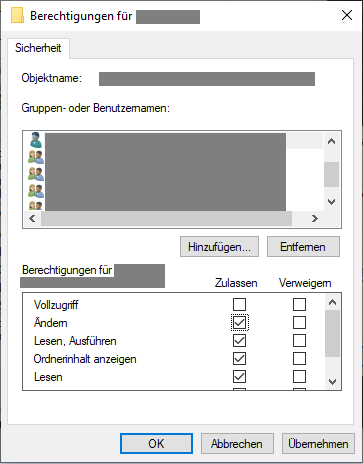
Task: Check Lesen, Ausführen deny (Verweigern) checkbox
Action: coord(299,340)
